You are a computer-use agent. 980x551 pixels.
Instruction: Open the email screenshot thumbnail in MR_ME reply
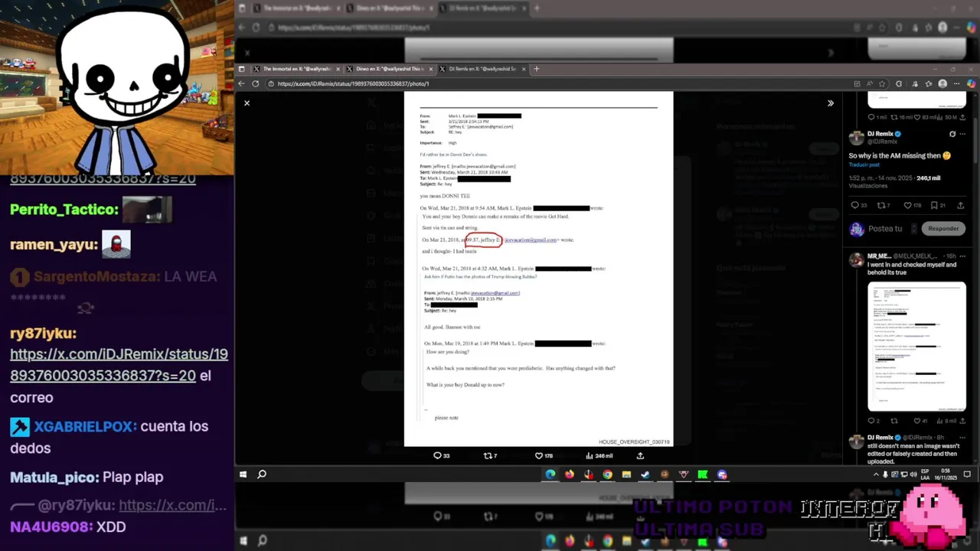point(916,347)
